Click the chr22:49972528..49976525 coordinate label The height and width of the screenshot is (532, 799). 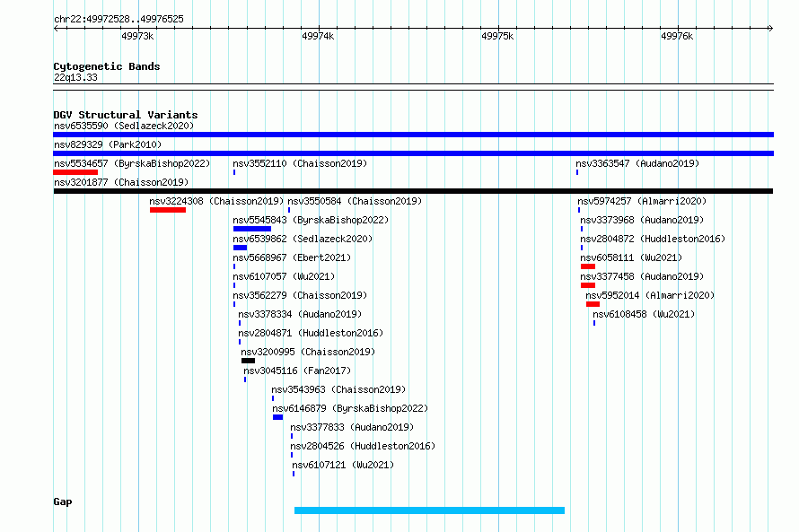pos(119,19)
